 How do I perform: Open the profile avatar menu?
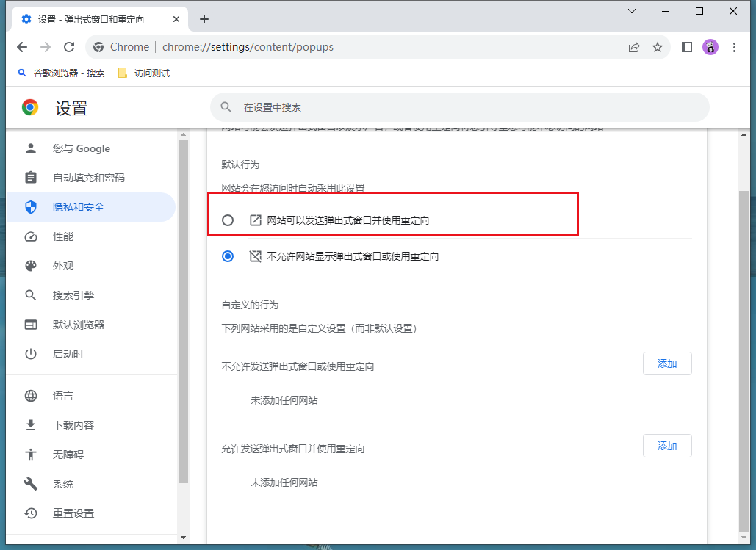point(710,47)
